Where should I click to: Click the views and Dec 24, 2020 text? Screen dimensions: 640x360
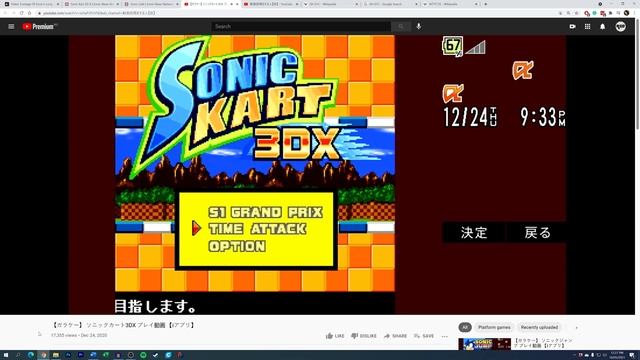click(79, 335)
